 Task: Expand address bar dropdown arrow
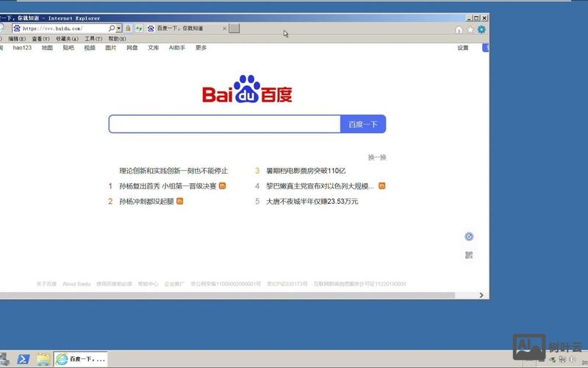tap(119, 28)
